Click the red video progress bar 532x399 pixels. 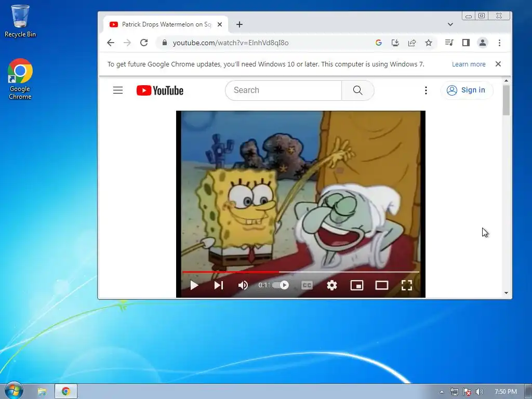231,272
